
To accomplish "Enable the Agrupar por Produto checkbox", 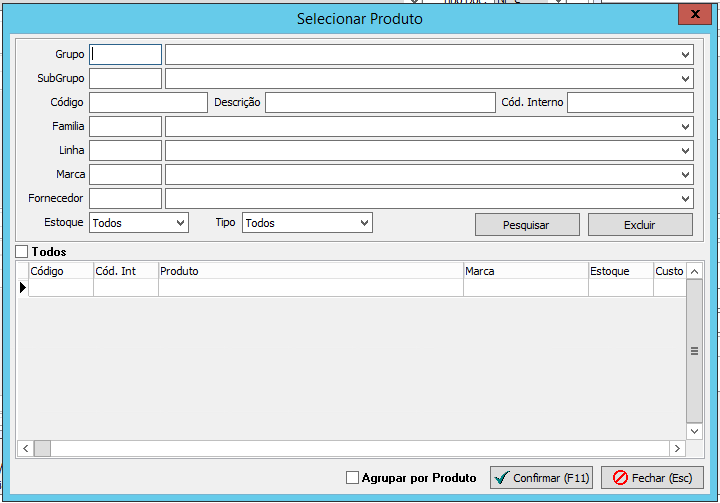I will coord(352,478).
